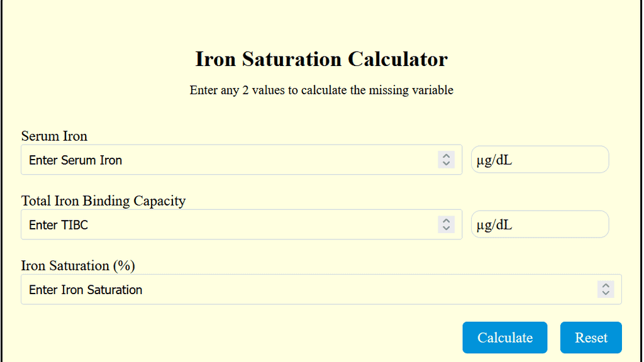The width and height of the screenshot is (644, 362).
Task: Click the Total Iron Binding Capacity label
Action: (104, 200)
